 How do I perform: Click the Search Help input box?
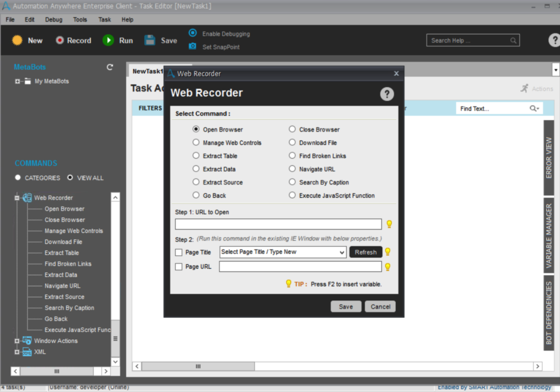(473, 40)
